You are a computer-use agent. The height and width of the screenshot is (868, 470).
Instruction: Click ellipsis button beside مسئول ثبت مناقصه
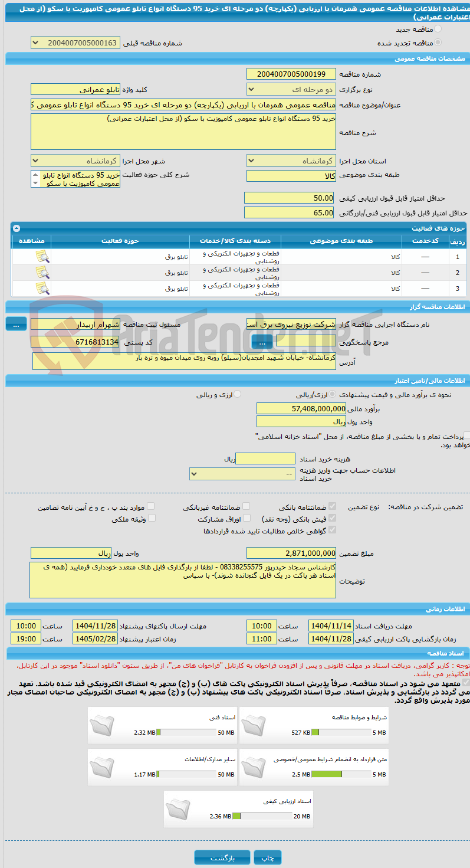(17, 324)
